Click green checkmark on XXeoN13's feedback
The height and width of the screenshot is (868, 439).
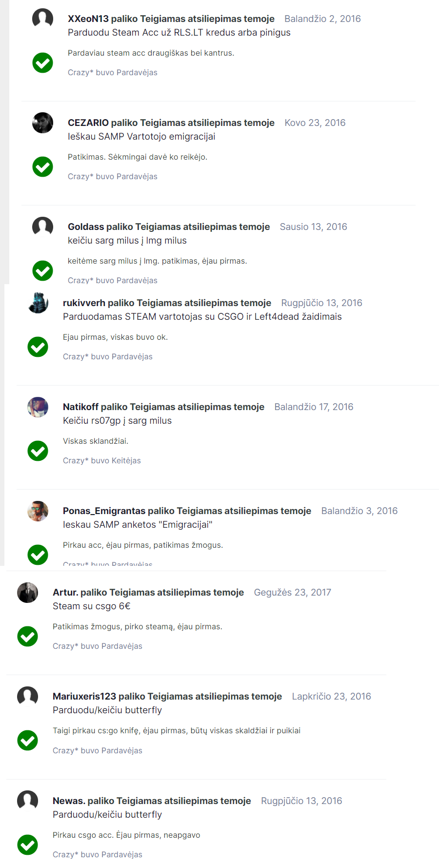pos(42,62)
